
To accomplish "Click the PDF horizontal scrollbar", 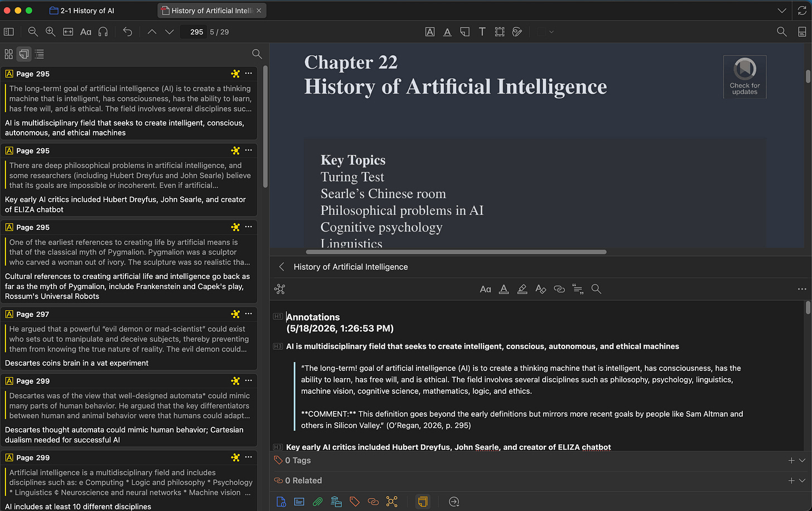I will (x=457, y=252).
